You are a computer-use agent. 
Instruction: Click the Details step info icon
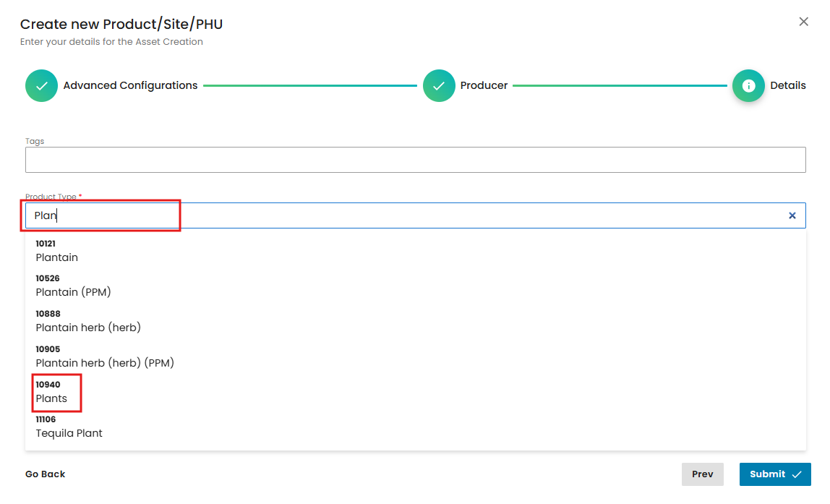click(748, 86)
